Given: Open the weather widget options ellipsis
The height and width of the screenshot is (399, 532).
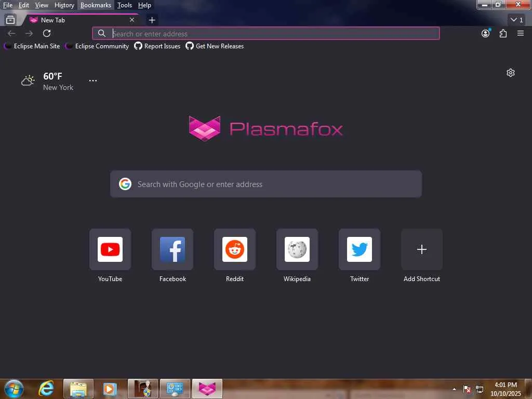Looking at the screenshot, I should [92, 81].
